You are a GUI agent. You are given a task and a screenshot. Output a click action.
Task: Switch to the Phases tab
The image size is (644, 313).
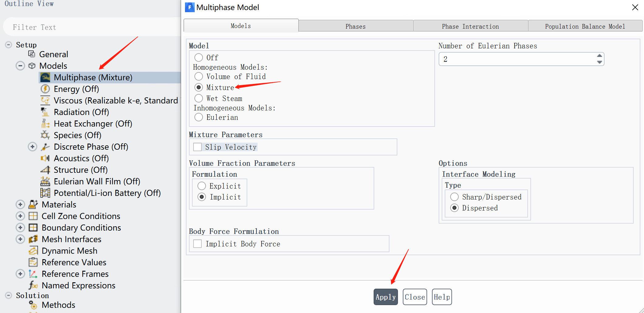pyautogui.click(x=355, y=26)
